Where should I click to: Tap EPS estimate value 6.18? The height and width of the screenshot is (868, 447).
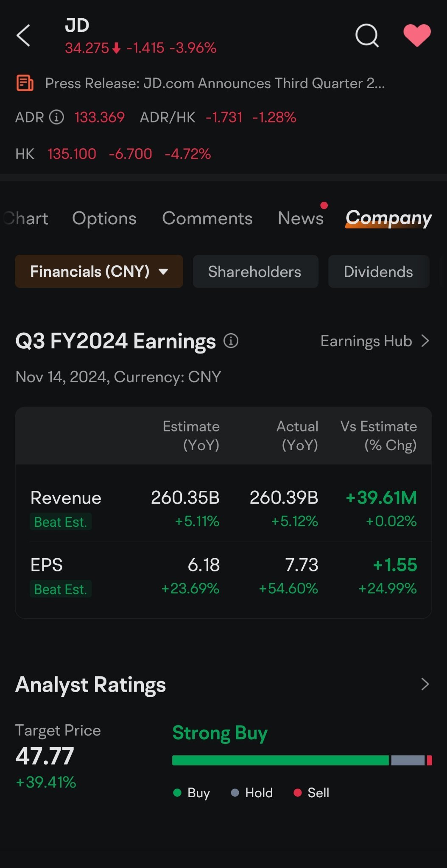pyautogui.click(x=204, y=565)
